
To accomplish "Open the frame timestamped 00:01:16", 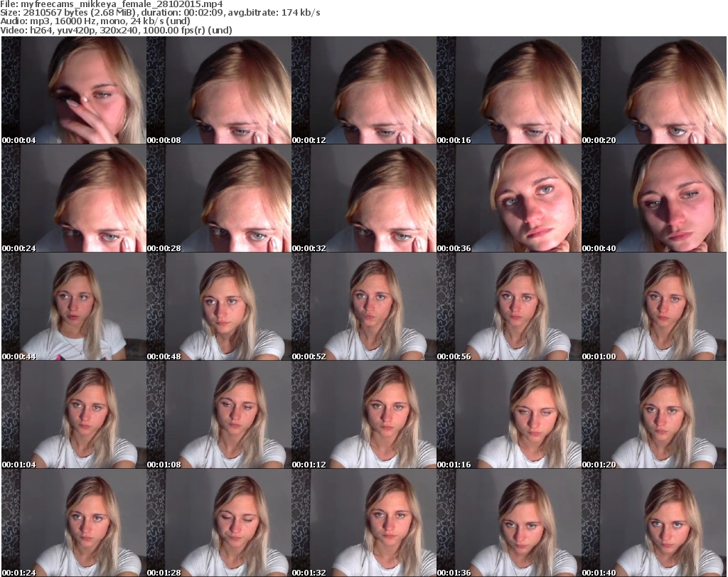I will click(x=508, y=415).
